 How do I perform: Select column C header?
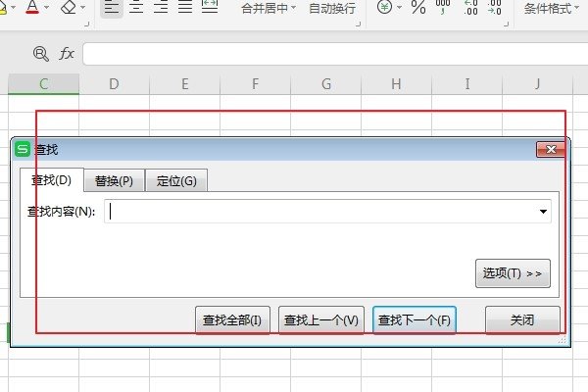(x=43, y=84)
